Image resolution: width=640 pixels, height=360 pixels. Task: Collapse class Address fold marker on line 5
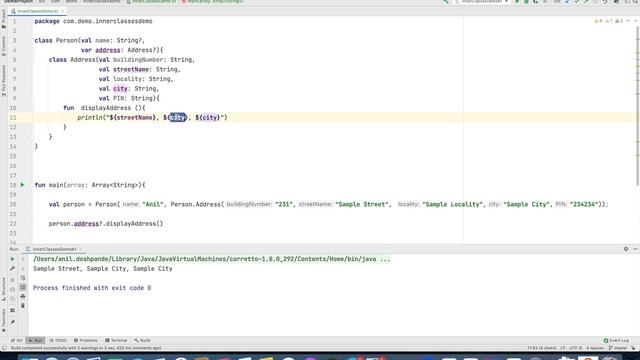32,60
